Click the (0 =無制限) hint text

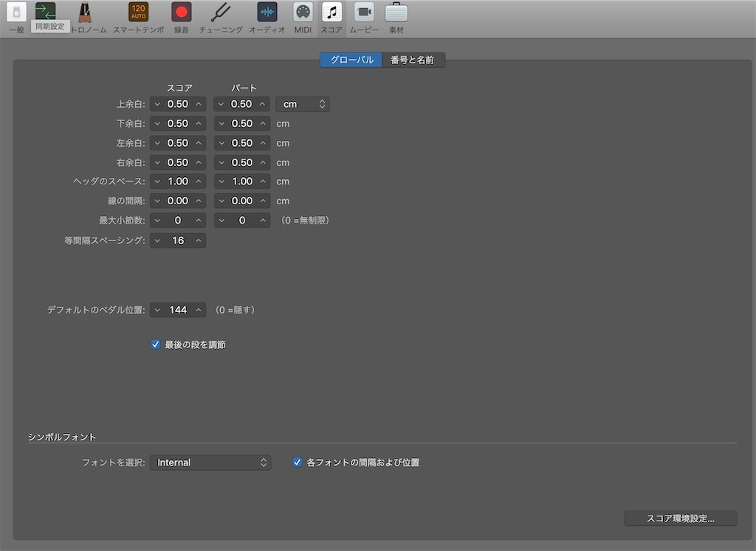tap(305, 221)
